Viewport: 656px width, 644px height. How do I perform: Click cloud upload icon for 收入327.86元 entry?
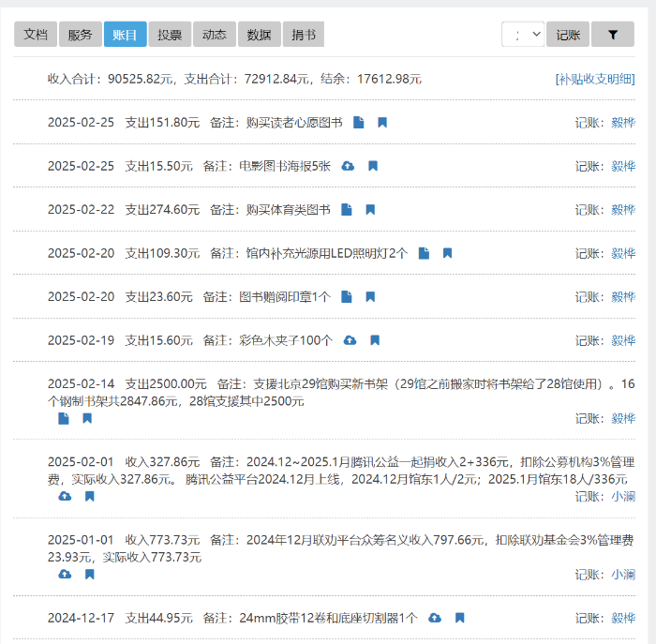click(x=65, y=497)
